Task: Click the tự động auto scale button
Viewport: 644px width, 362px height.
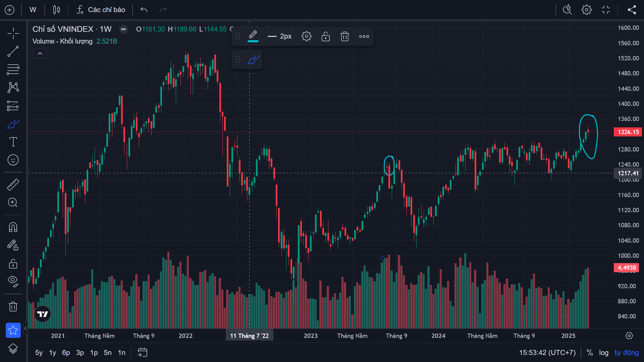Action: tap(627, 353)
